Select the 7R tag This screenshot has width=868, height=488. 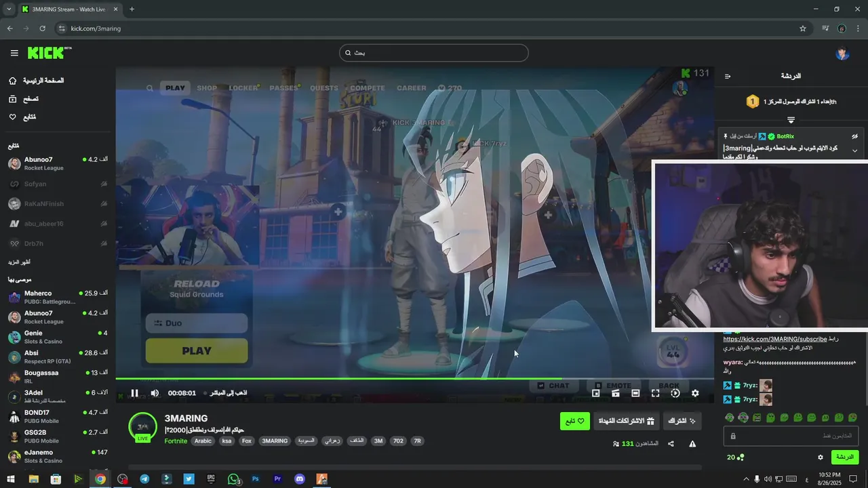pyautogui.click(x=418, y=441)
